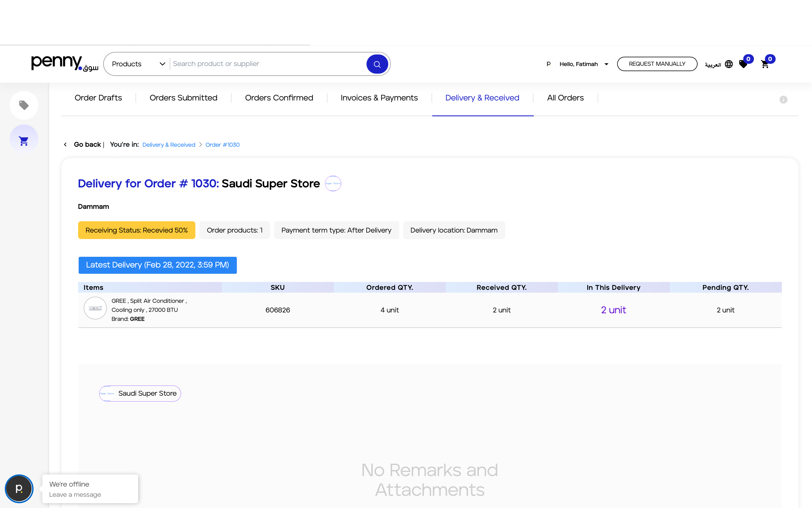Screen dimensions: 812x508
Task: Open the All Orders tab
Action: (x=565, y=98)
